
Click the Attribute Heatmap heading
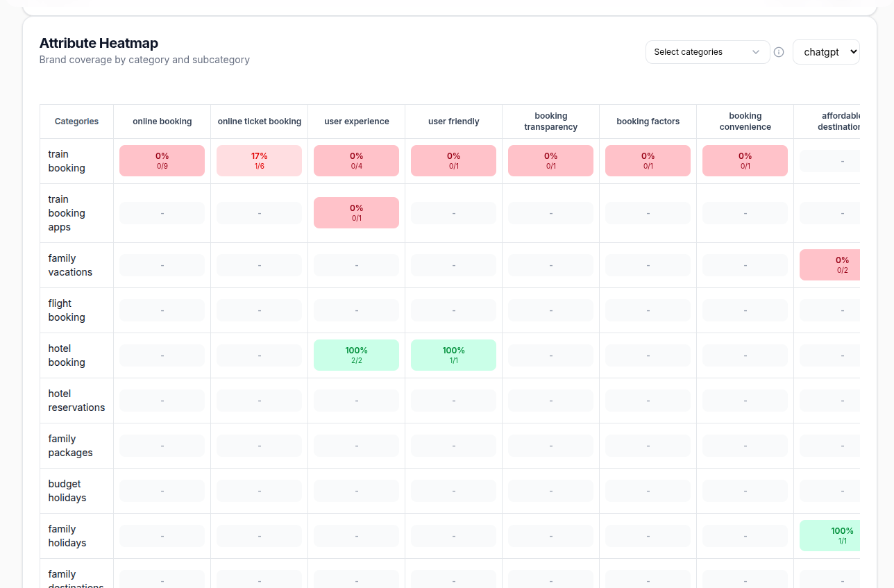99,44
